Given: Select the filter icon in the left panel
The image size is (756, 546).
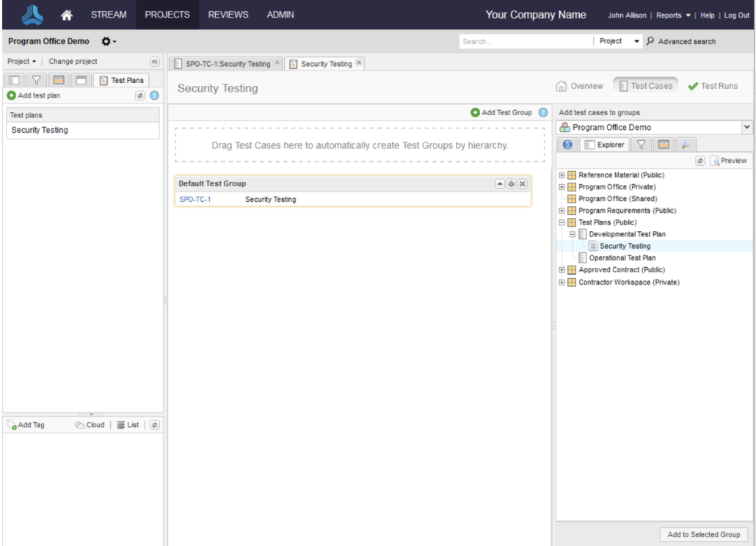Looking at the screenshot, I should 36,79.
